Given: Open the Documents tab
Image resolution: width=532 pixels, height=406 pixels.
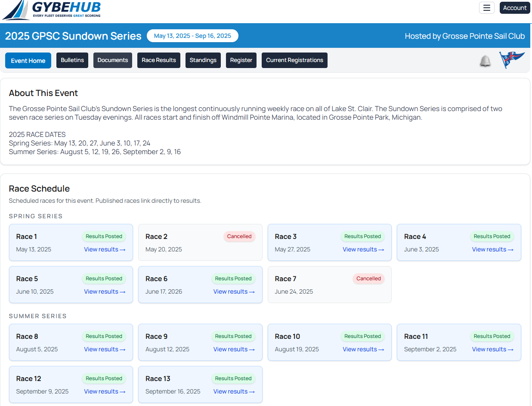Looking at the screenshot, I should click(x=113, y=60).
